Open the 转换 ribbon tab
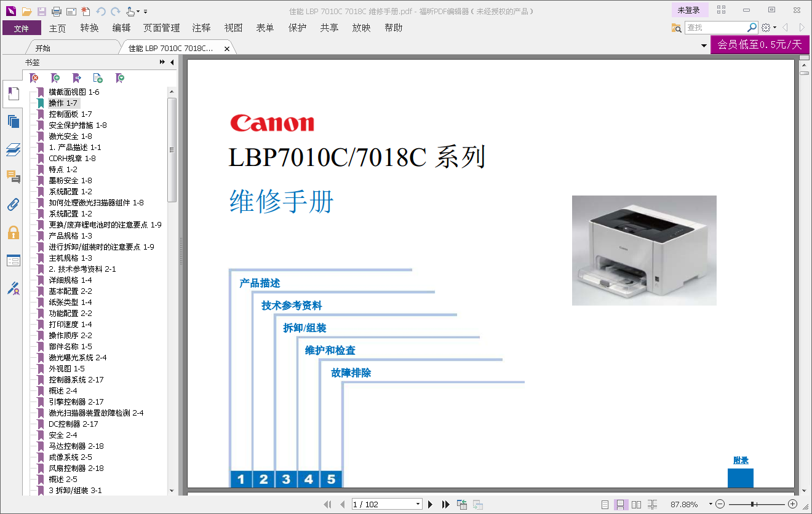The height and width of the screenshot is (514, 812). [89, 28]
